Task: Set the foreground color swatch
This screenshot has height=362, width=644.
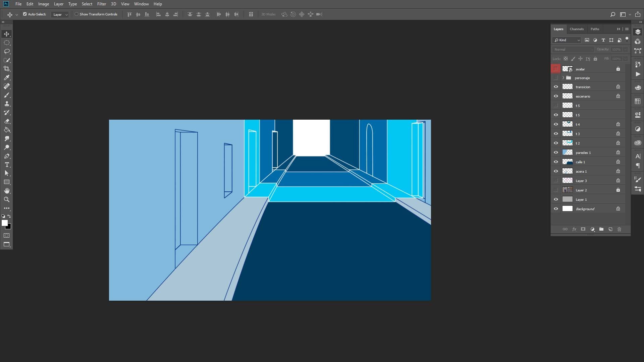Action: (x=5, y=223)
